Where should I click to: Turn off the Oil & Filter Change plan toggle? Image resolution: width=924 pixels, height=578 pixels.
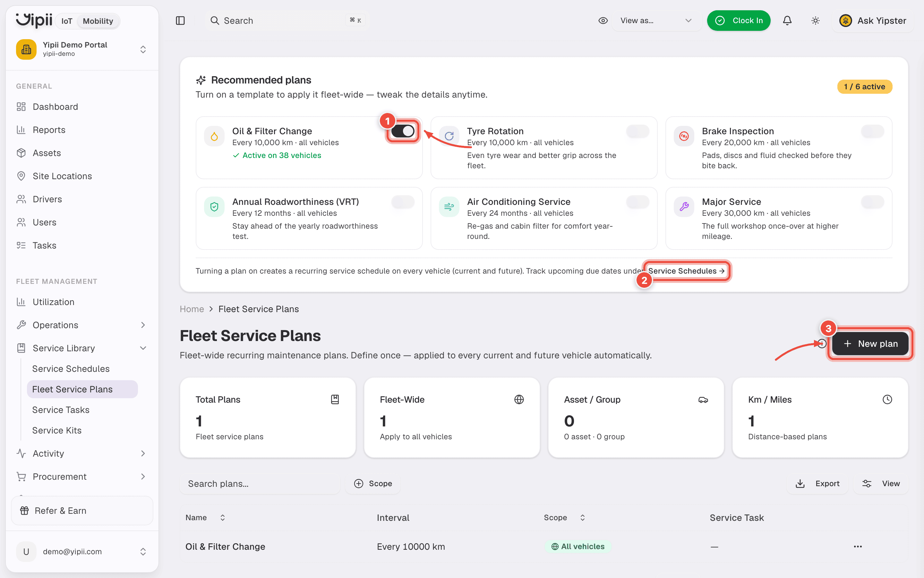click(402, 132)
